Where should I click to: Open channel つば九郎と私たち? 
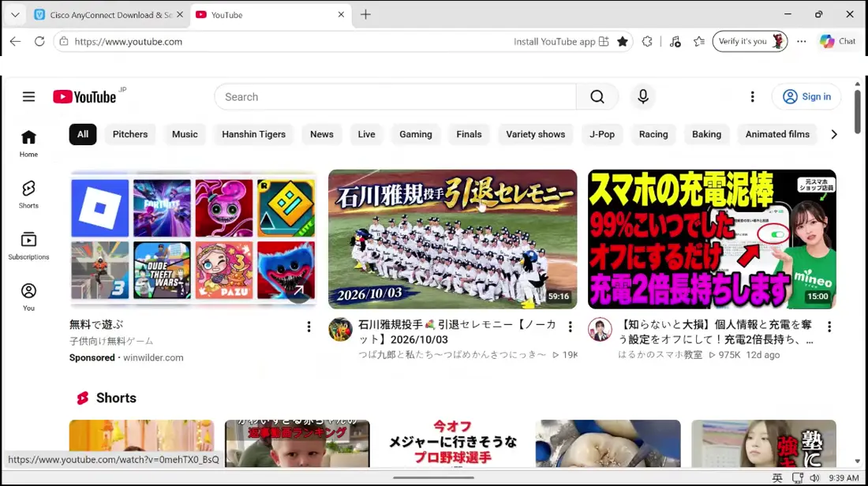451,355
